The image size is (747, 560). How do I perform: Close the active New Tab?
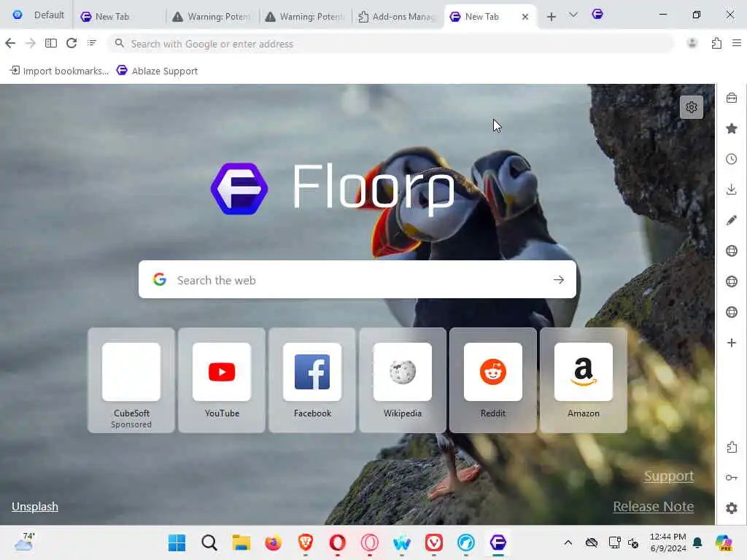[525, 17]
